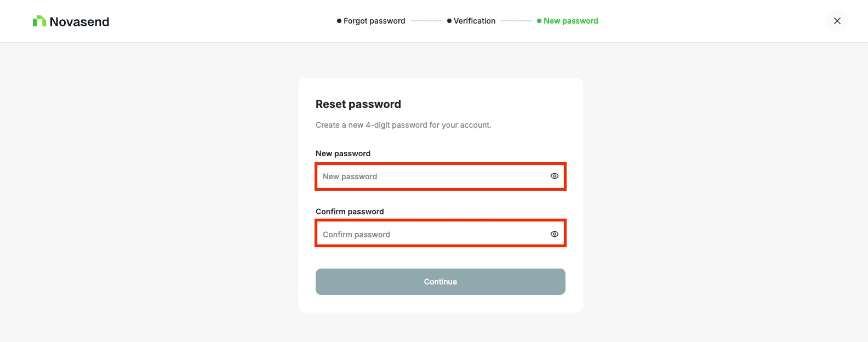868x342 pixels.
Task: Click the Verification step indicator dot
Action: [x=449, y=21]
